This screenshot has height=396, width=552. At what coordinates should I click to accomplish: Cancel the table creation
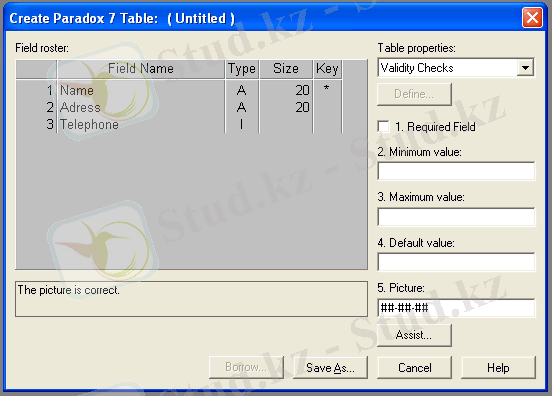point(414,367)
